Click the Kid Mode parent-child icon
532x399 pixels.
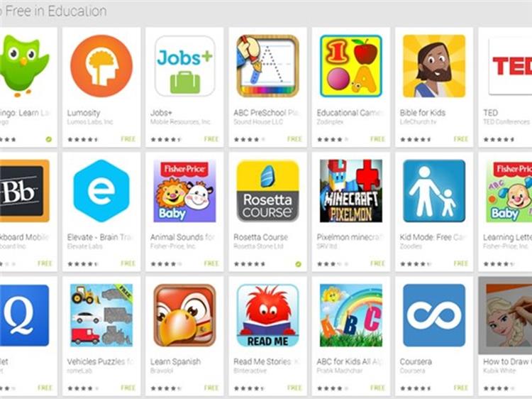(x=434, y=191)
